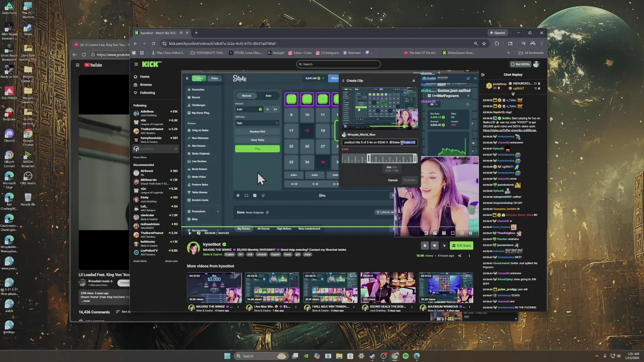Open NVIDIA Broadcast desktop shortcut
The height and width of the screenshot is (362, 644).
point(28,159)
